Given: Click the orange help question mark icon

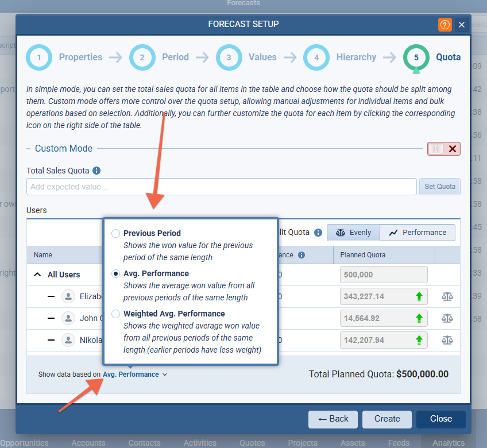Looking at the screenshot, I should [445, 25].
